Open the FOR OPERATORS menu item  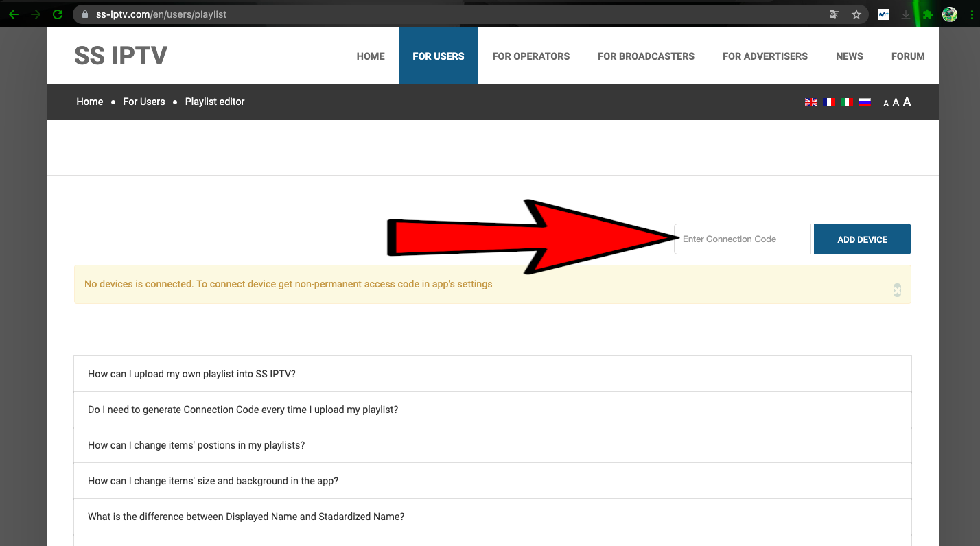click(x=530, y=56)
